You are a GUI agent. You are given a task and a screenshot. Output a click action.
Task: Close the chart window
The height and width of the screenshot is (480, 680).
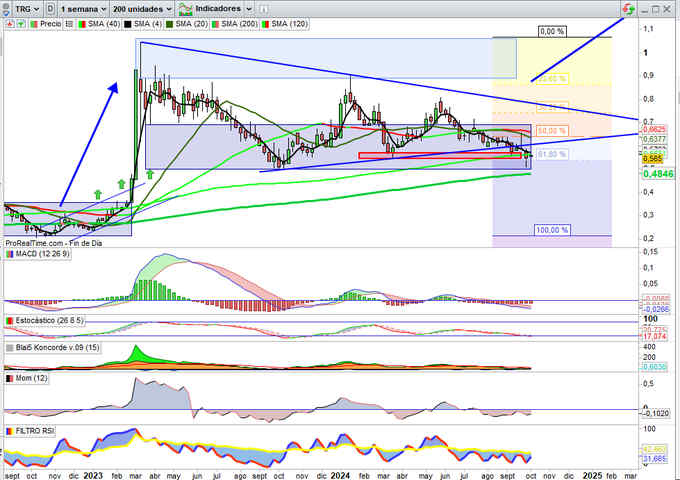(x=667, y=10)
